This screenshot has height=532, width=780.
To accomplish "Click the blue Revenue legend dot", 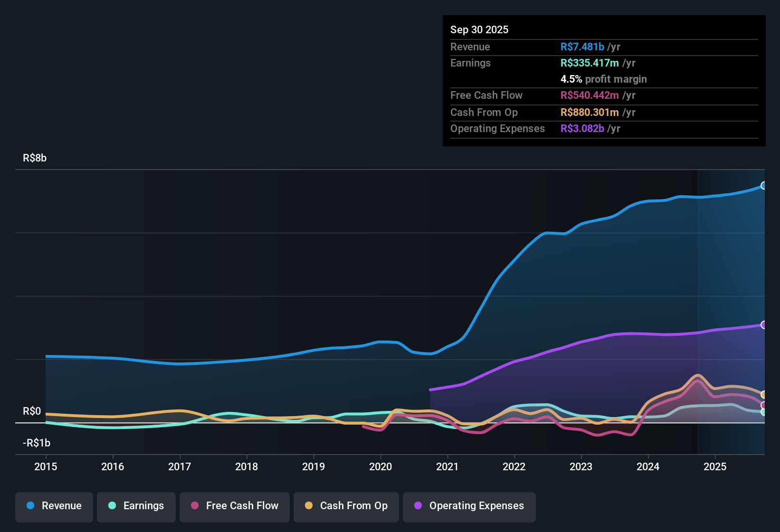I will tap(30, 506).
